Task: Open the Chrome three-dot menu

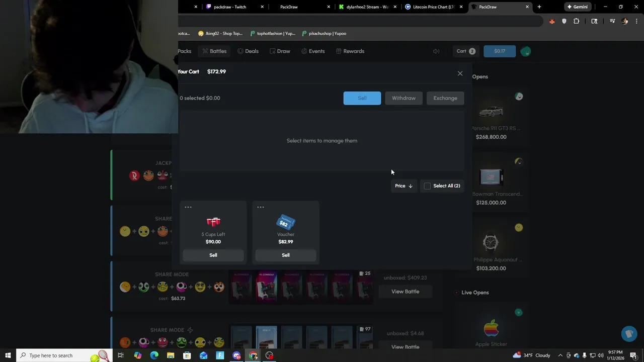Action: pyautogui.click(x=636, y=21)
